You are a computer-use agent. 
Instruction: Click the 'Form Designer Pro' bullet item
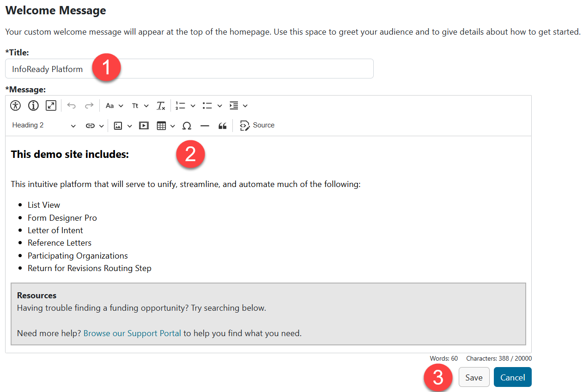click(x=62, y=218)
